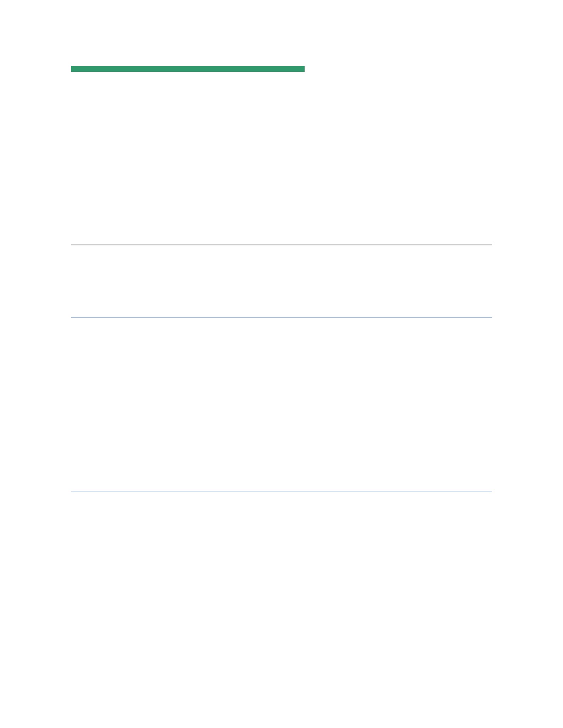Click the gray horizontal divider line

281,245
